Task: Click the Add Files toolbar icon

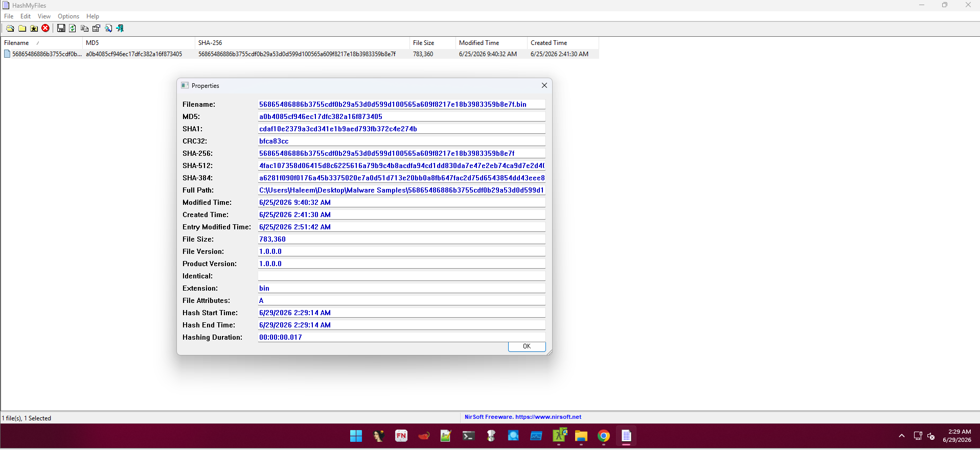Action: coord(10,28)
